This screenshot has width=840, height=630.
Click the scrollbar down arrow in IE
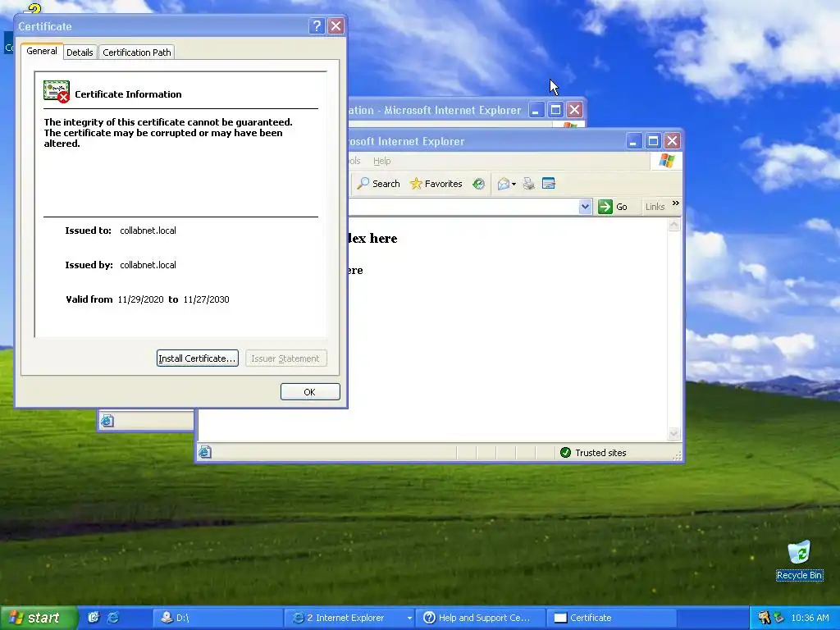[674, 433]
